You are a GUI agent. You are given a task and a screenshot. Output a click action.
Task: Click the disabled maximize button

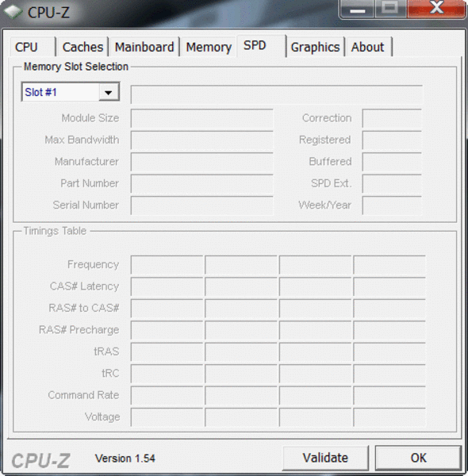pyautogui.click(x=390, y=9)
